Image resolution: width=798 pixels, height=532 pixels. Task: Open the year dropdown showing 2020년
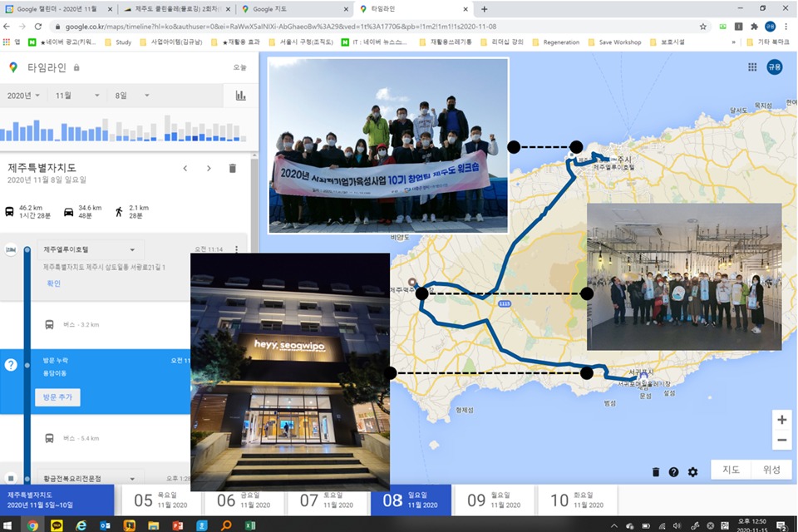[23, 96]
